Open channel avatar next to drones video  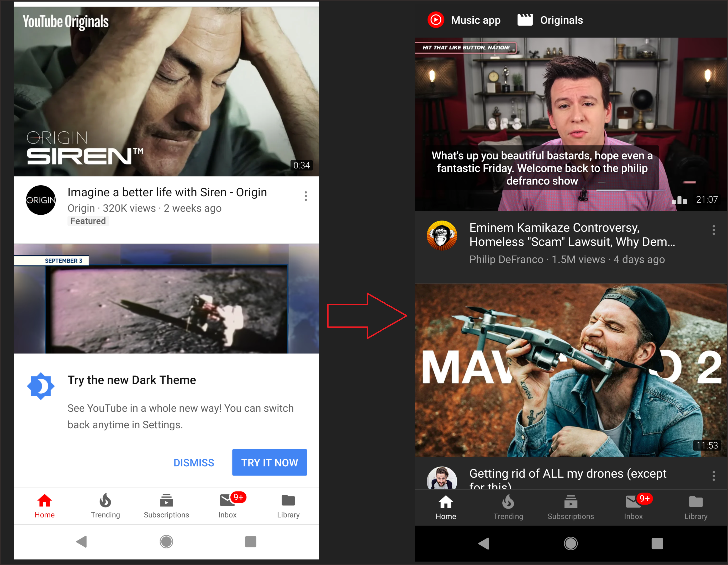[442, 478]
